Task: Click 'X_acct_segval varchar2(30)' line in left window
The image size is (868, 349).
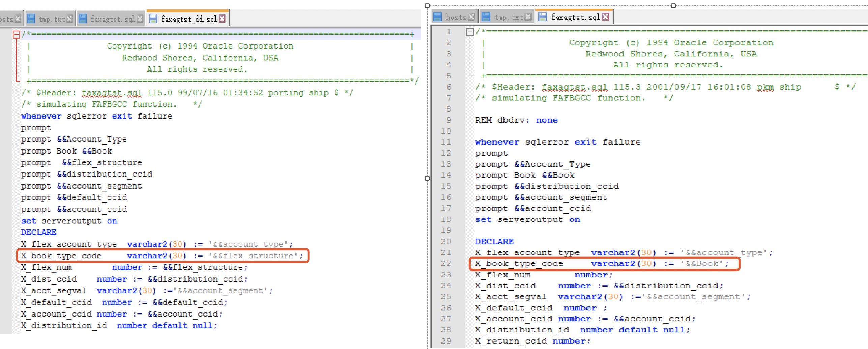Action: 147,291
